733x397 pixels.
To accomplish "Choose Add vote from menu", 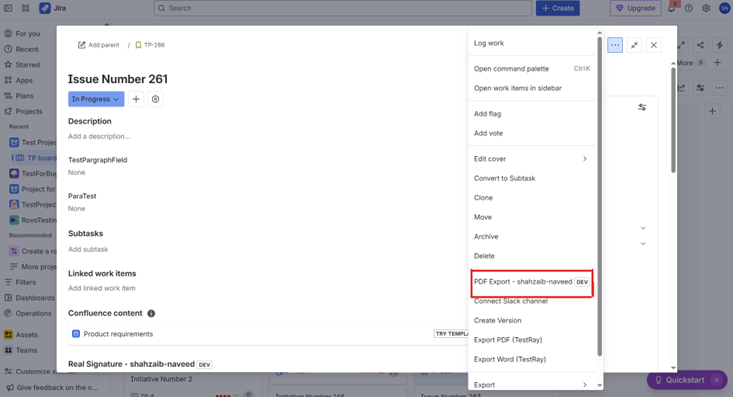I will [x=532, y=133].
